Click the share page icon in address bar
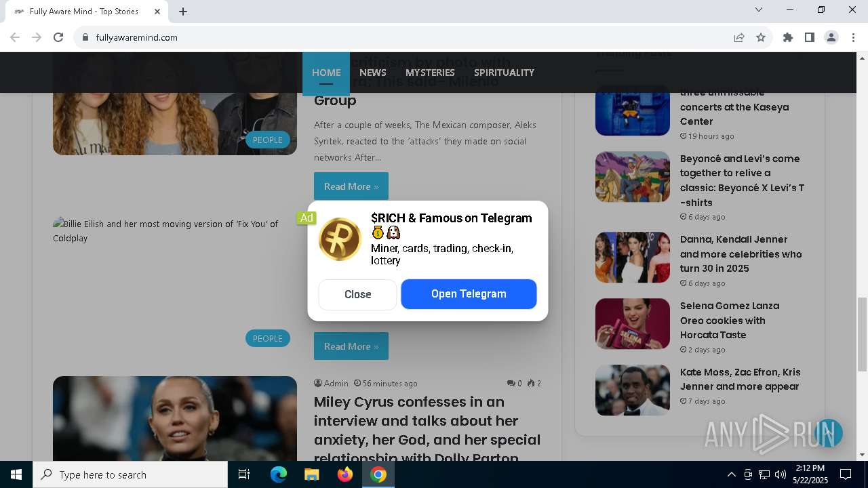 (x=739, y=37)
